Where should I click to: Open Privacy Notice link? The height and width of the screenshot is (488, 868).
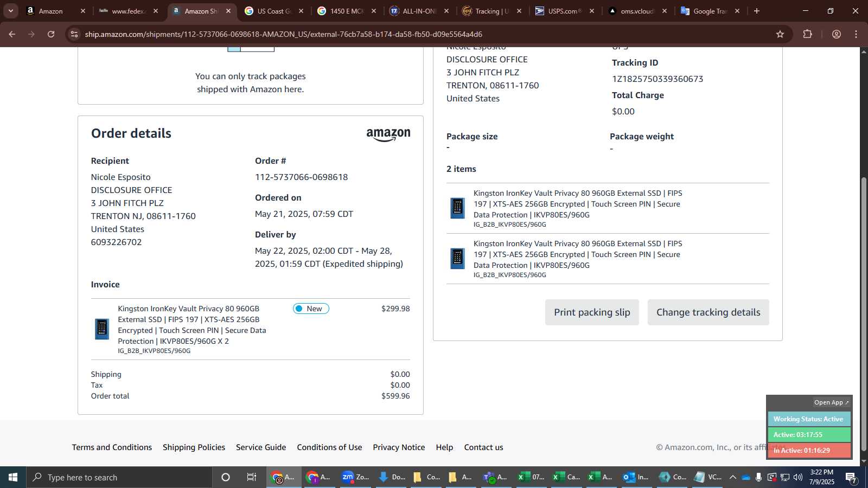399,447
